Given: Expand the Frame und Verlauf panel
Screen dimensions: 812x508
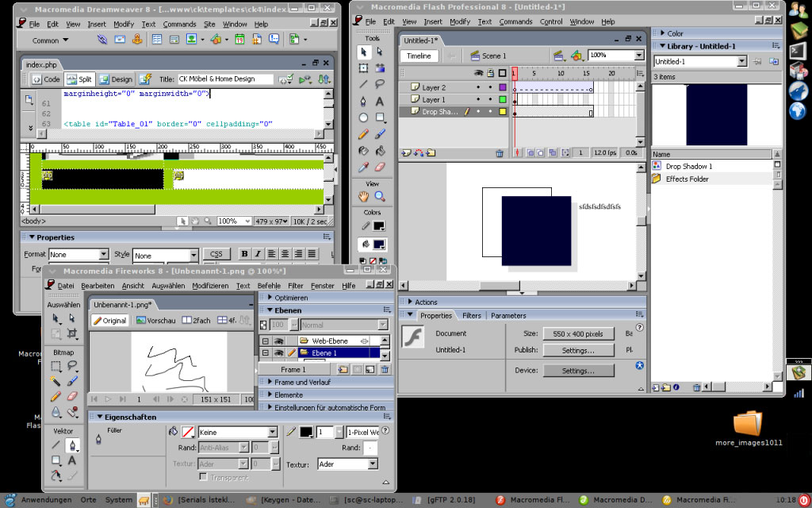Looking at the screenshot, I should [270, 382].
